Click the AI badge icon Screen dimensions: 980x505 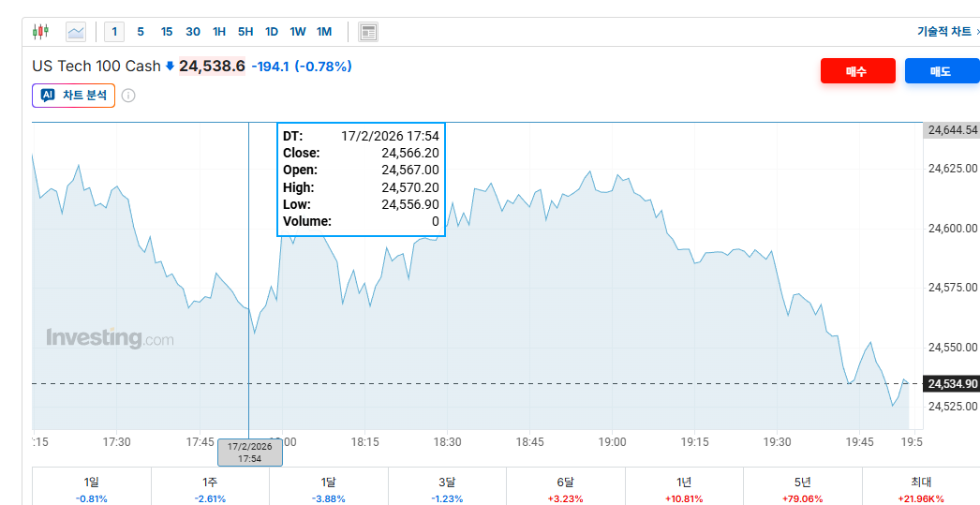click(48, 96)
